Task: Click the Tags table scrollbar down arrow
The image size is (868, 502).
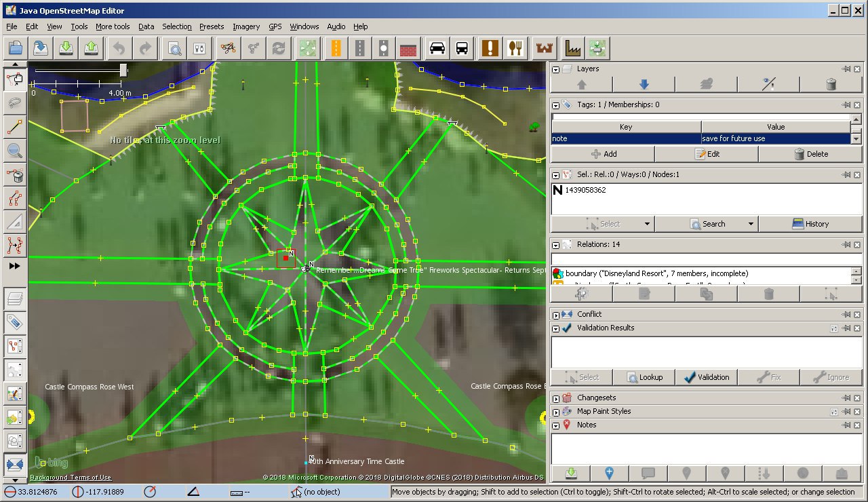Action: [x=856, y=138]
